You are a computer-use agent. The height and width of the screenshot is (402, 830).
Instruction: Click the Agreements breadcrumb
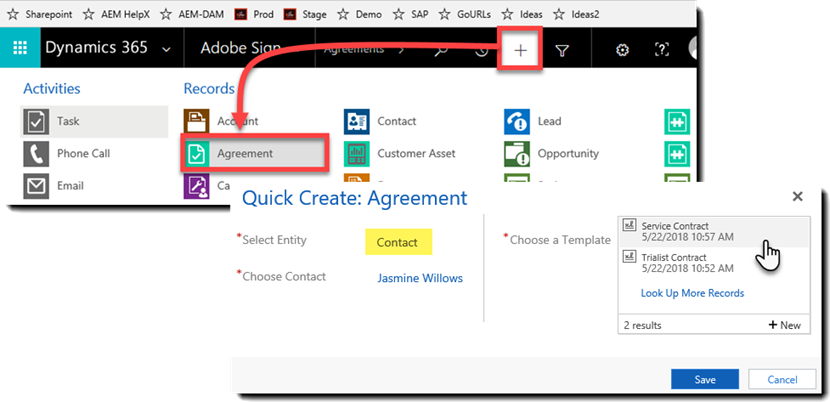tap(354, 49)
